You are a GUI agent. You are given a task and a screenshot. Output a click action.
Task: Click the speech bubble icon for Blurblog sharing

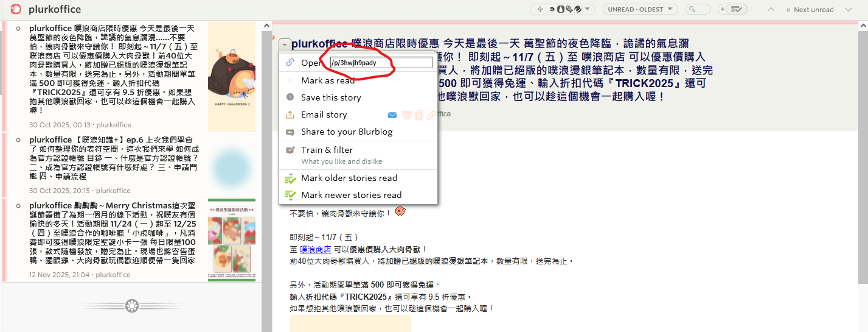click(290, 132)
